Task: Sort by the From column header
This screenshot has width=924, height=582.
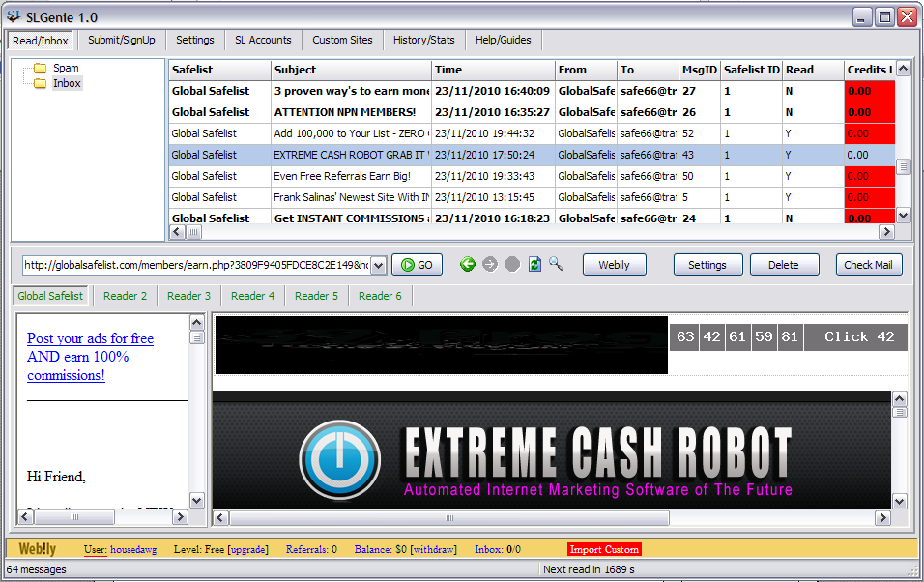Action: coord(586,70)
